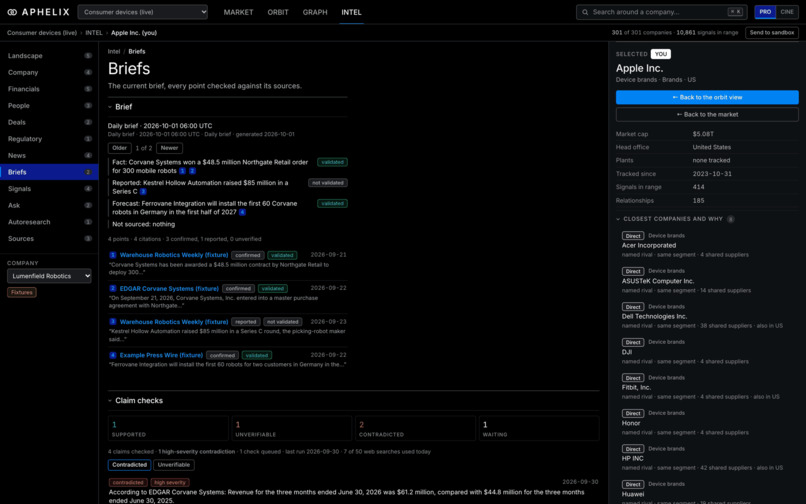Click the Direct tag above DJI

click(x=633, y=342)
